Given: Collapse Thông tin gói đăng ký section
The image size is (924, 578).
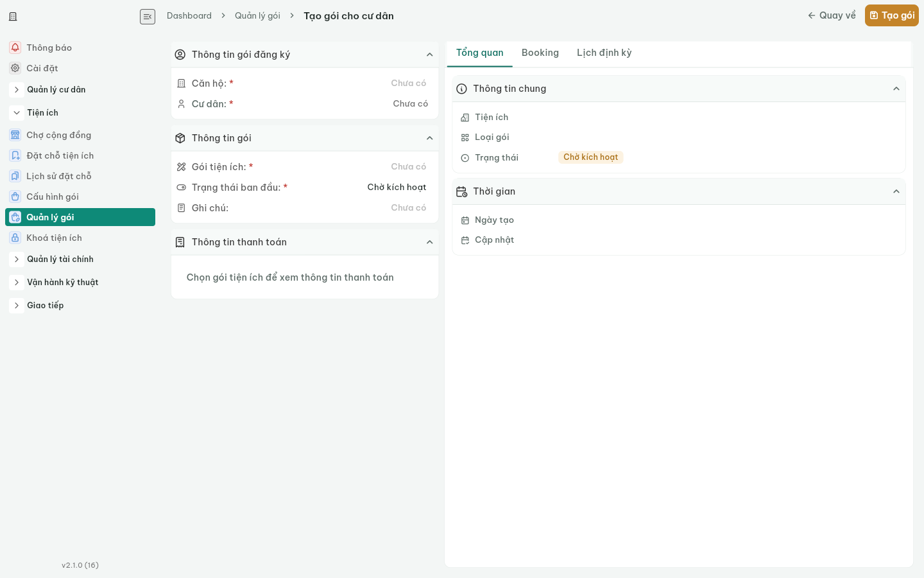Looking at the screenshot, I should click(430, 55).
